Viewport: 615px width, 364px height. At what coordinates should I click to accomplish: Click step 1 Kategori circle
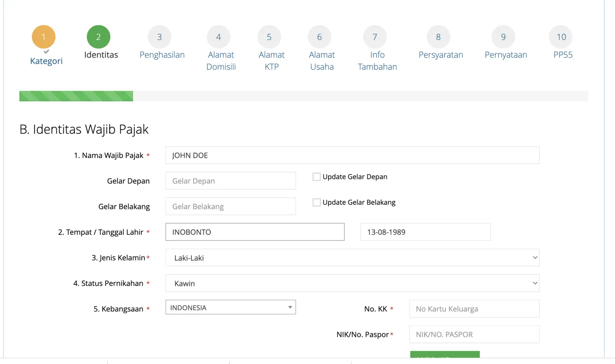click(43, 37)
